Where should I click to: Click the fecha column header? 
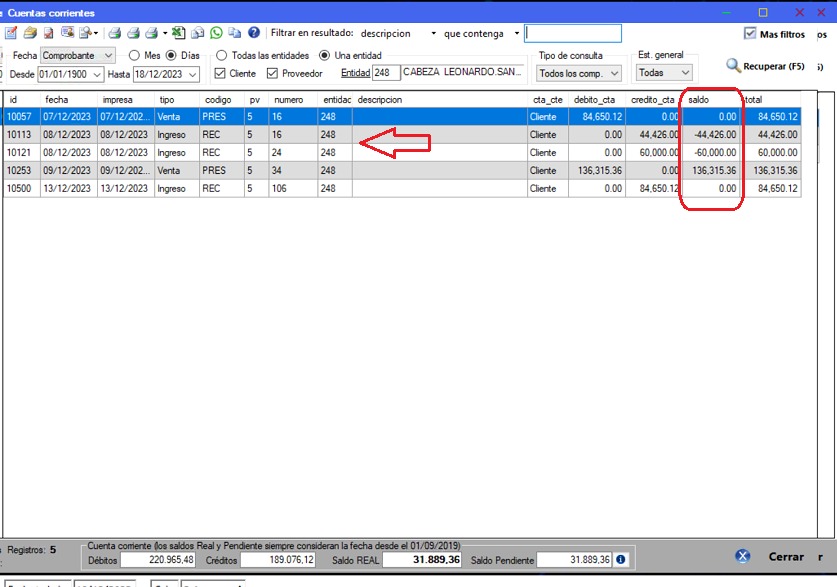pos(68,100)
